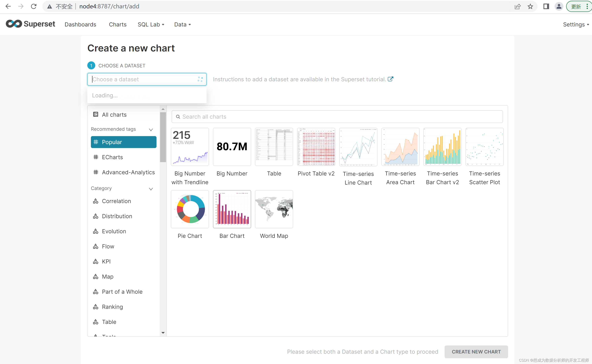Open the Superset tutorial external link icon
The height and width of the screenshot is (364, 592).
click(x=390, y=79)
